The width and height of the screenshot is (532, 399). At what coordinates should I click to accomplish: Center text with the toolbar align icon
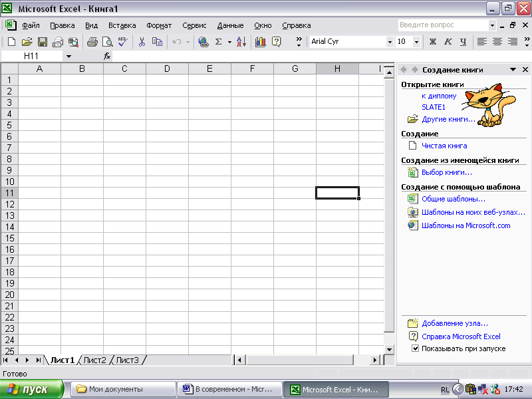(497, 42)
